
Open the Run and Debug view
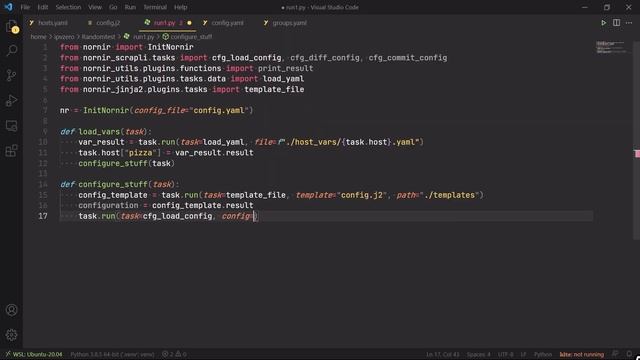11,100
